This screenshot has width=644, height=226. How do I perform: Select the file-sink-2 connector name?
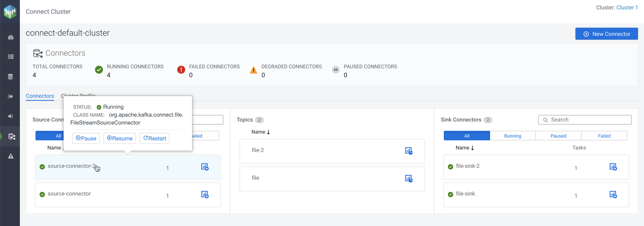468,166
